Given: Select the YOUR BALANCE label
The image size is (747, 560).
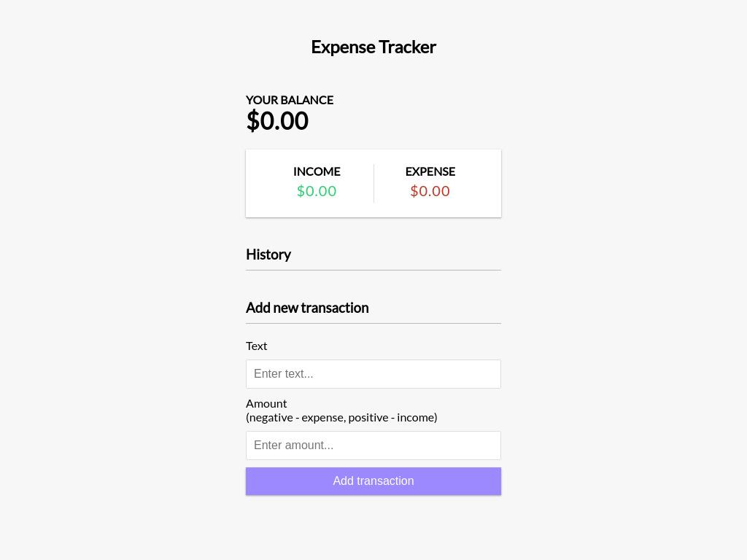Looking at the screenshot, I should pyautogui.click(x=290, y=100).
